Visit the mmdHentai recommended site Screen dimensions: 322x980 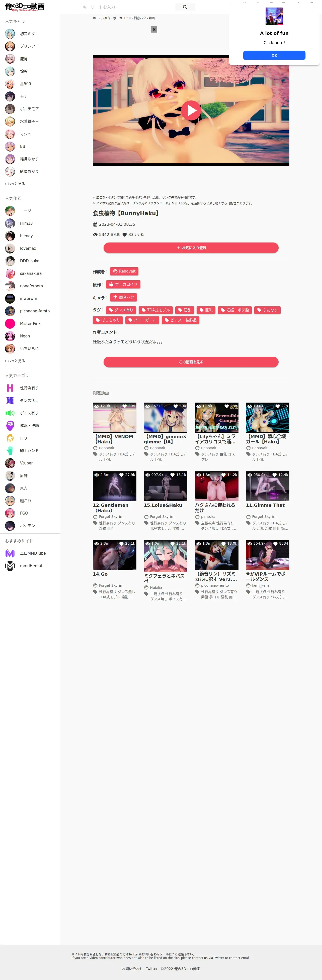click(31, 566)
